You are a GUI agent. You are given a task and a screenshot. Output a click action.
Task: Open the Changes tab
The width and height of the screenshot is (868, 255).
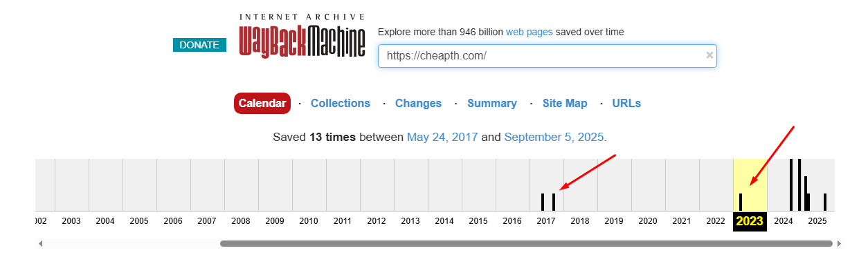click(418, 103)
